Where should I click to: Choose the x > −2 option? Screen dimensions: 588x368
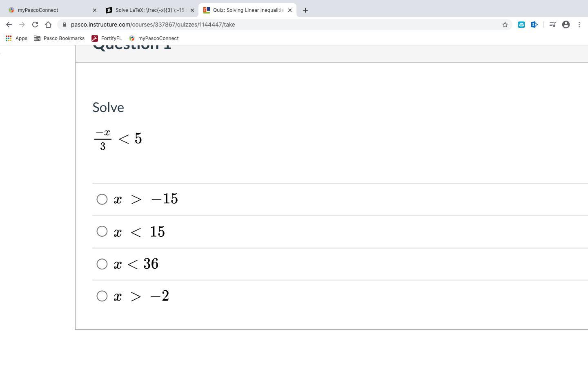pyautogui.click(x=102, y=296)
